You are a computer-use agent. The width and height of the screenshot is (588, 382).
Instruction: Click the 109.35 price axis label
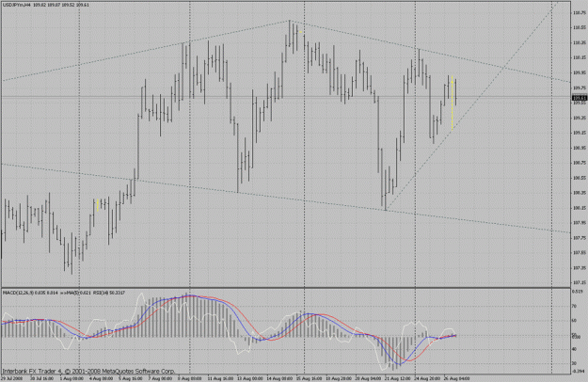(580, 118)
